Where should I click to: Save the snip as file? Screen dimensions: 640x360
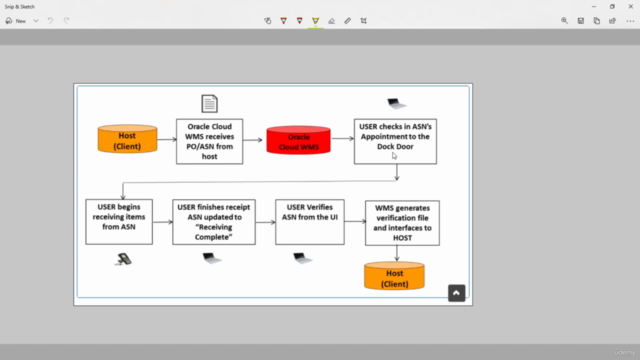tap(580, 21)
